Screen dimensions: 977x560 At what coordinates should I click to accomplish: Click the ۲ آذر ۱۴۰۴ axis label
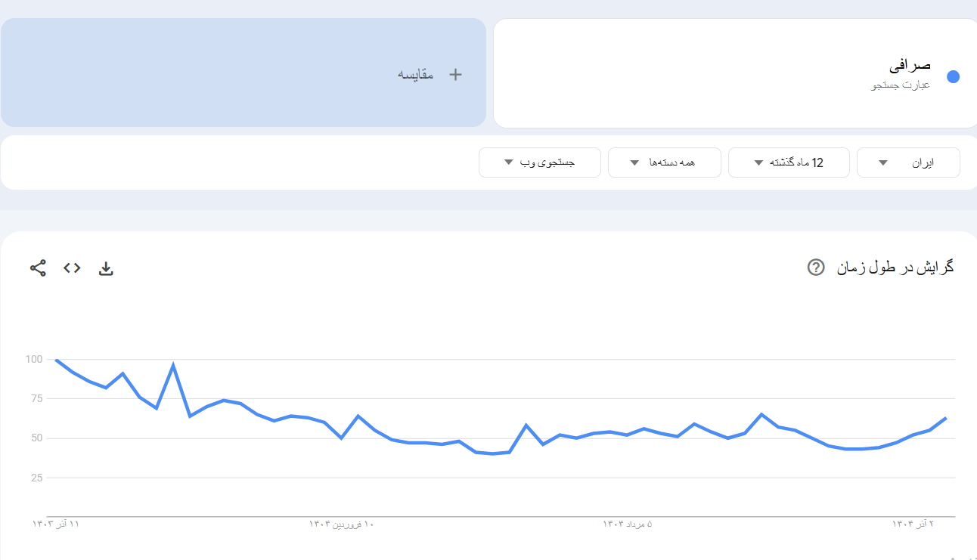(x=913, y=524)
